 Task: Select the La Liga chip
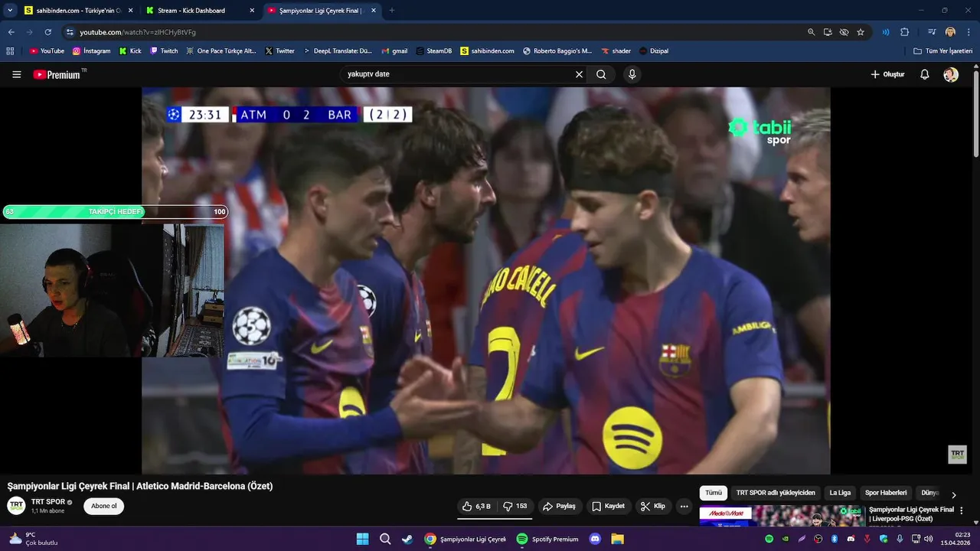tap(840, 493)
